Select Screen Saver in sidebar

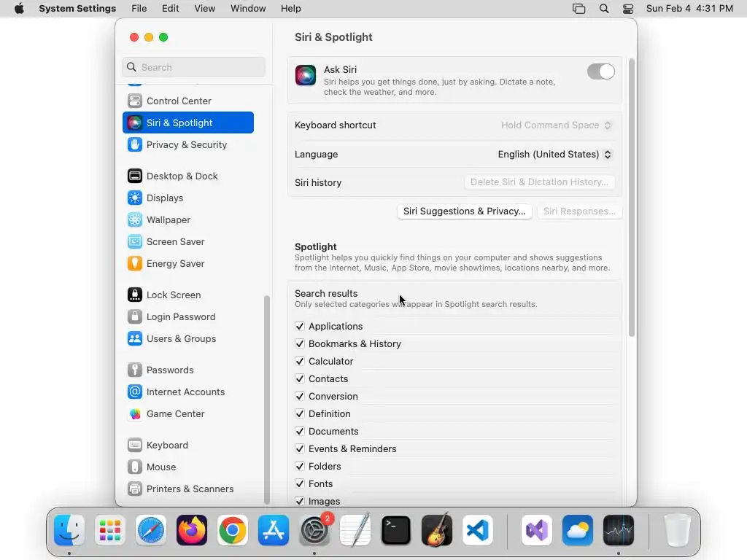coord(187,241)
